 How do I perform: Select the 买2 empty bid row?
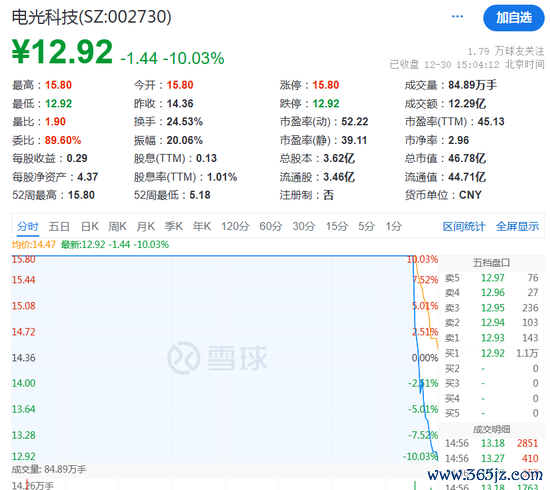tap(491, 368)
